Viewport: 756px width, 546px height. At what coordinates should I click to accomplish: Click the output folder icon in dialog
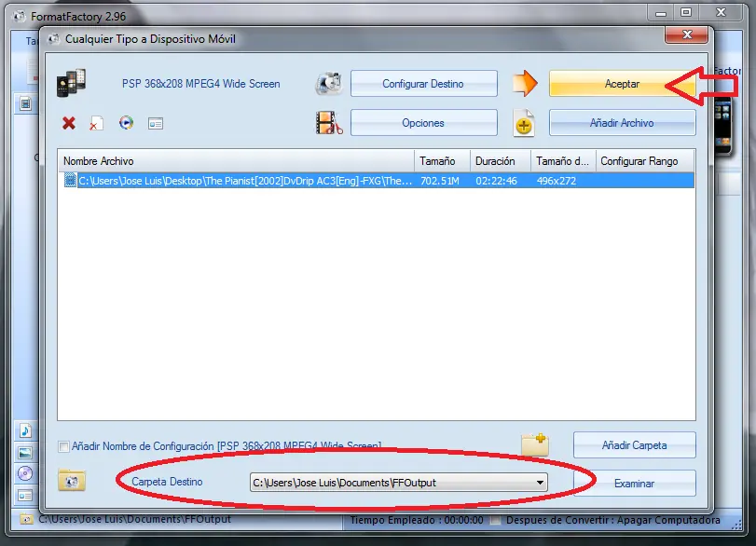click(x=72, y=481)
